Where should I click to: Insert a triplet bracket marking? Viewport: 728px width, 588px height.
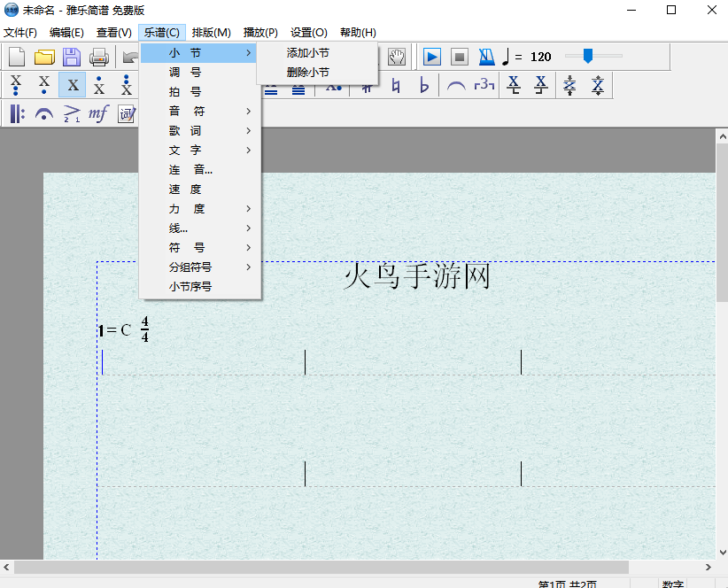point(484,85)
